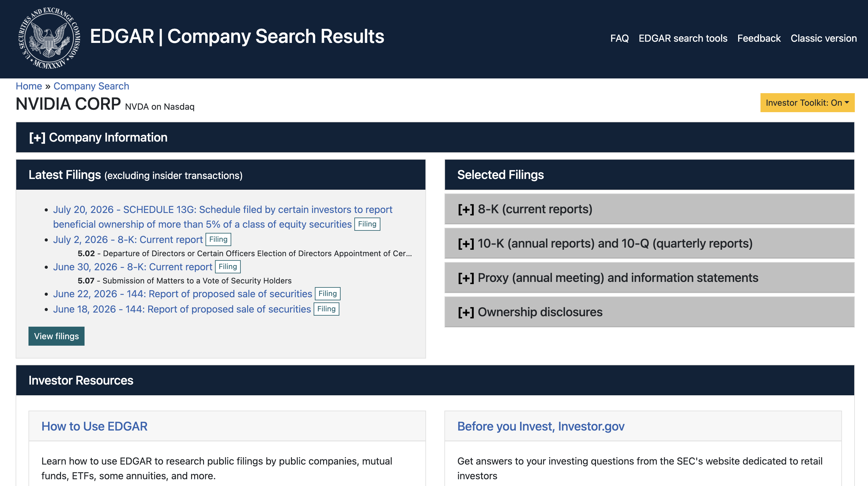Viewport: 868px width, 486px height.
Task: Click the View filings button
Action: [x=57, y=336]
